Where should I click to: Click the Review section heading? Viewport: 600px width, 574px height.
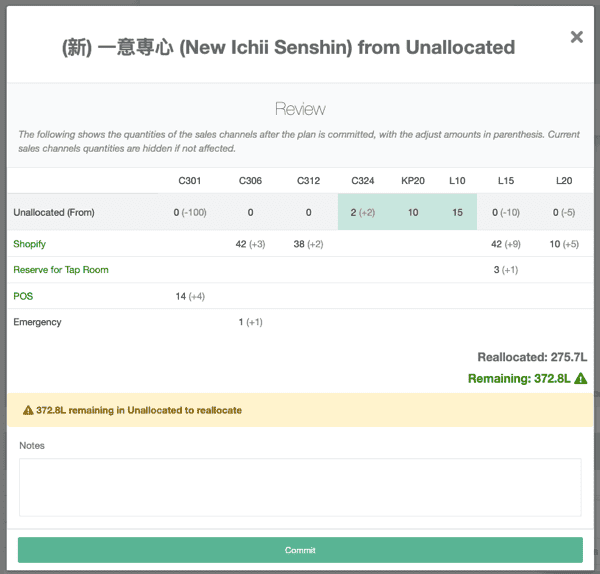click(x=300, y=109)
